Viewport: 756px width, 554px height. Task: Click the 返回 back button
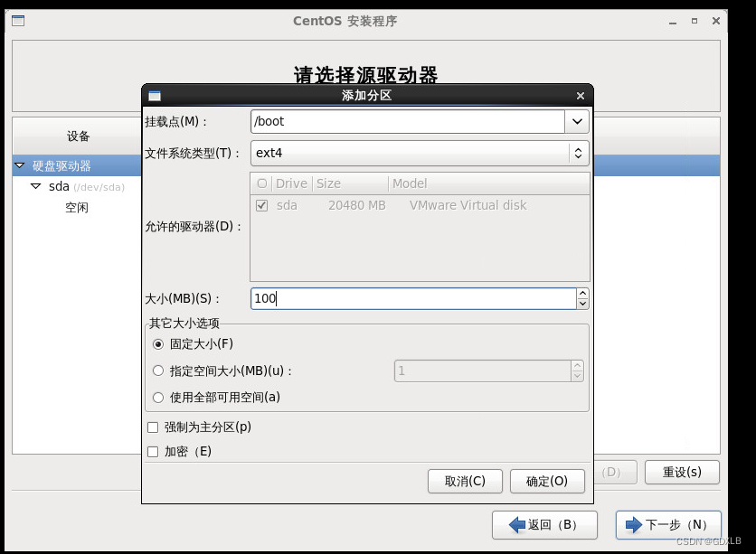(544, 524)
